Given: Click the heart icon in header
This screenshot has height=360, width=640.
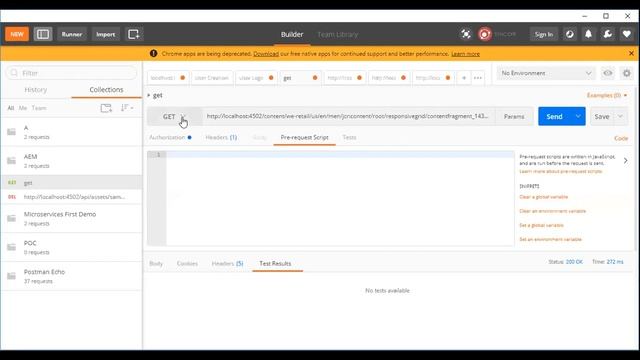Looking at the screenshot, I should tap(627, 34).
